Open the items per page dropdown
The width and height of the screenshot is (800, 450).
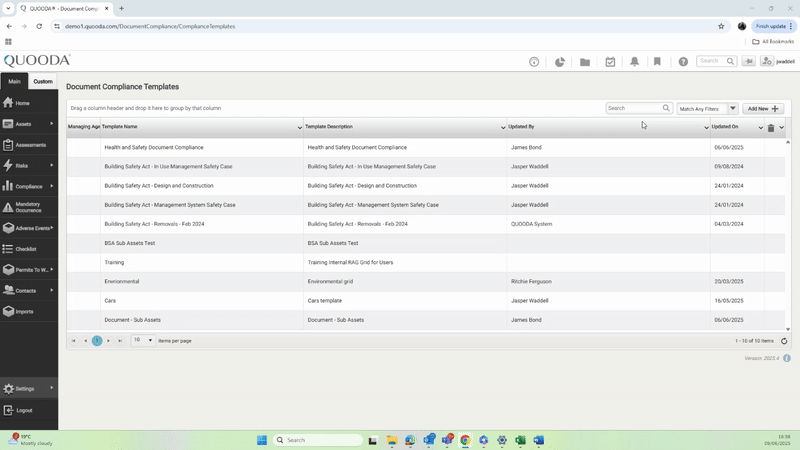pyautogui.click(x=143, y=340)
